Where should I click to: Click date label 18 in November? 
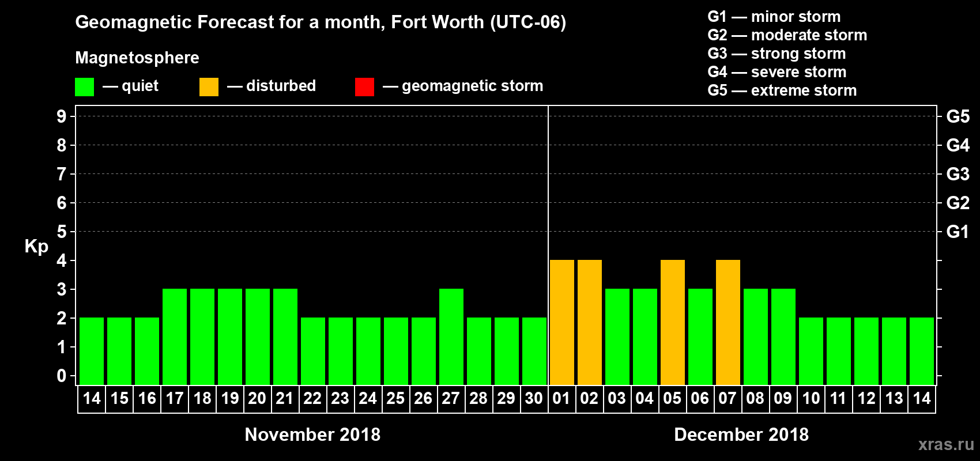pyautogui.click(x=202, y=399)
